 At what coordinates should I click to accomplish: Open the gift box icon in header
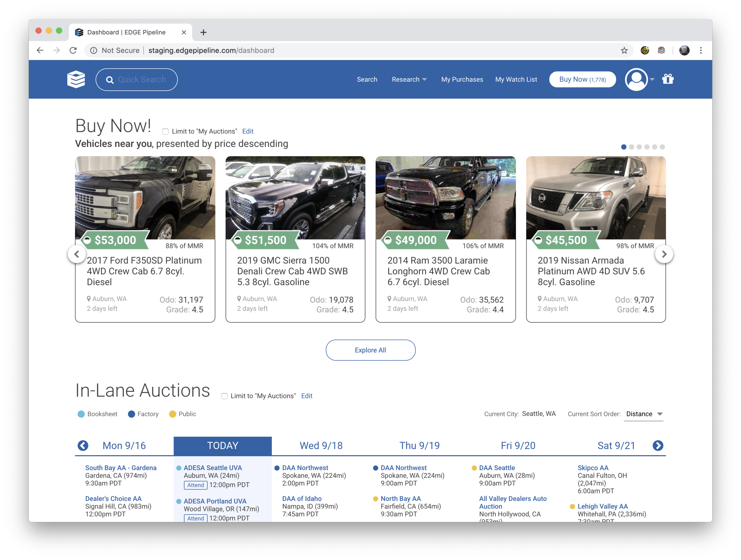point(667,79)
